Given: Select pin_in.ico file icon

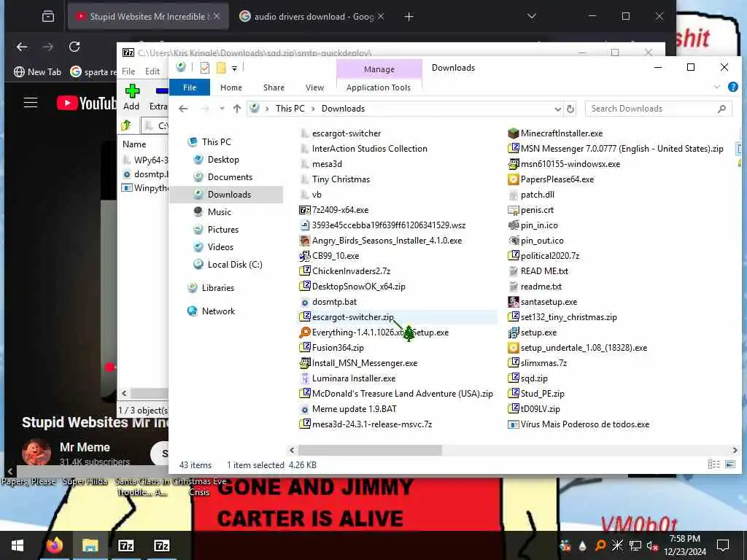Looking at the screenshot, I should tap(513, 225).
